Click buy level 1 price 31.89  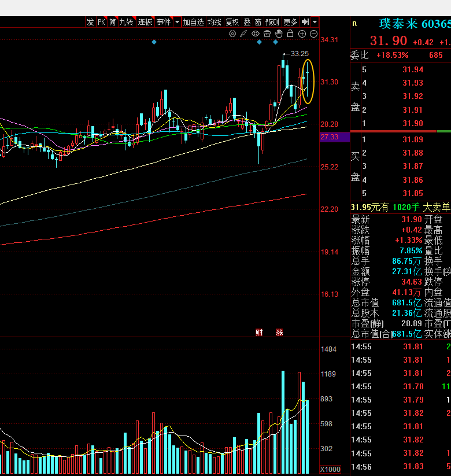click(413, 139)
